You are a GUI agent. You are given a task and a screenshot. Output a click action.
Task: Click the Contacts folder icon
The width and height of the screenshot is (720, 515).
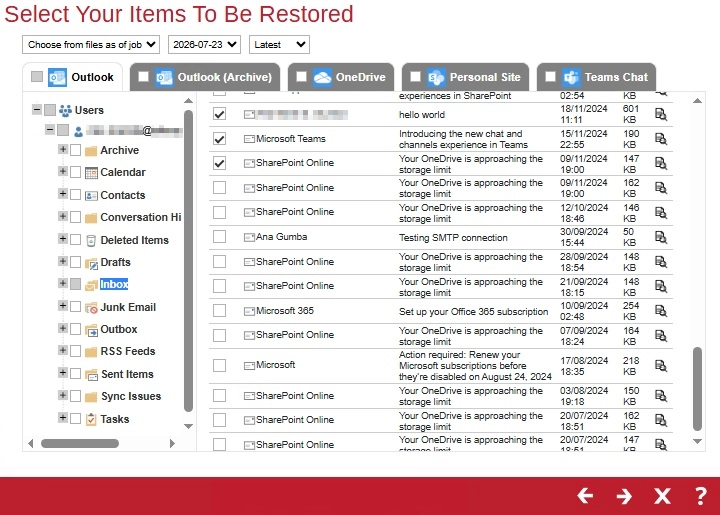(x=91, y=196)
